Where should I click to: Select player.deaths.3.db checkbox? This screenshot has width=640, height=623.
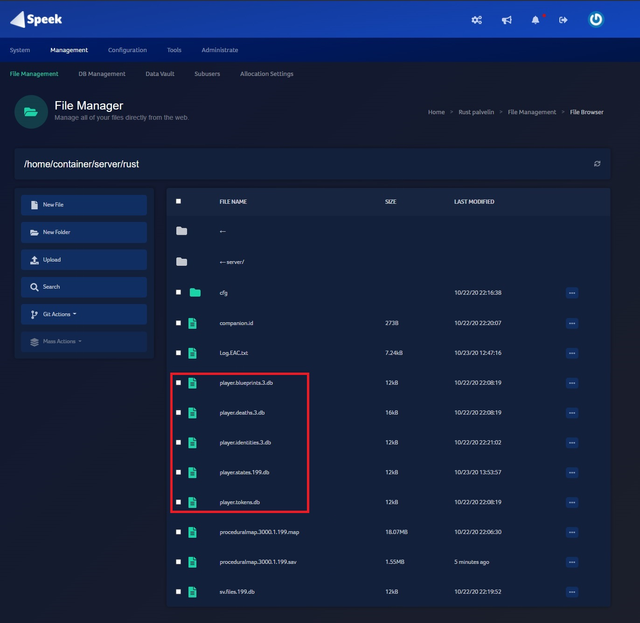tap(178, 412)
